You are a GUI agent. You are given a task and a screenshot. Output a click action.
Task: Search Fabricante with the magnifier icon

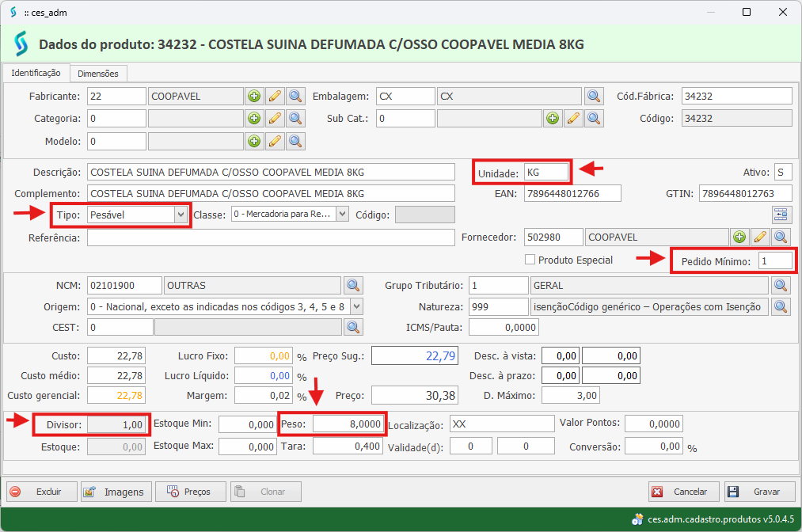pyautogui.click(x=295, y=96)
